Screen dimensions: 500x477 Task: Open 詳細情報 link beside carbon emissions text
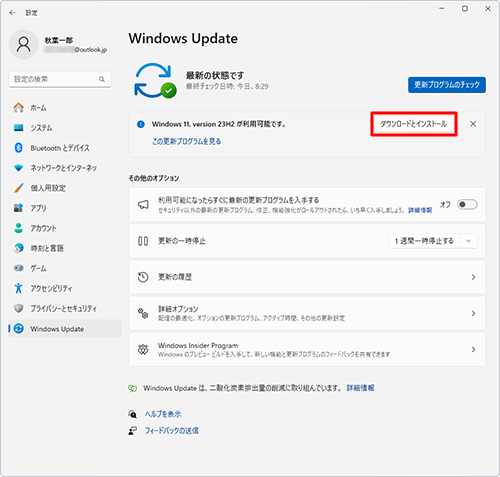click(x=360, y=388)
